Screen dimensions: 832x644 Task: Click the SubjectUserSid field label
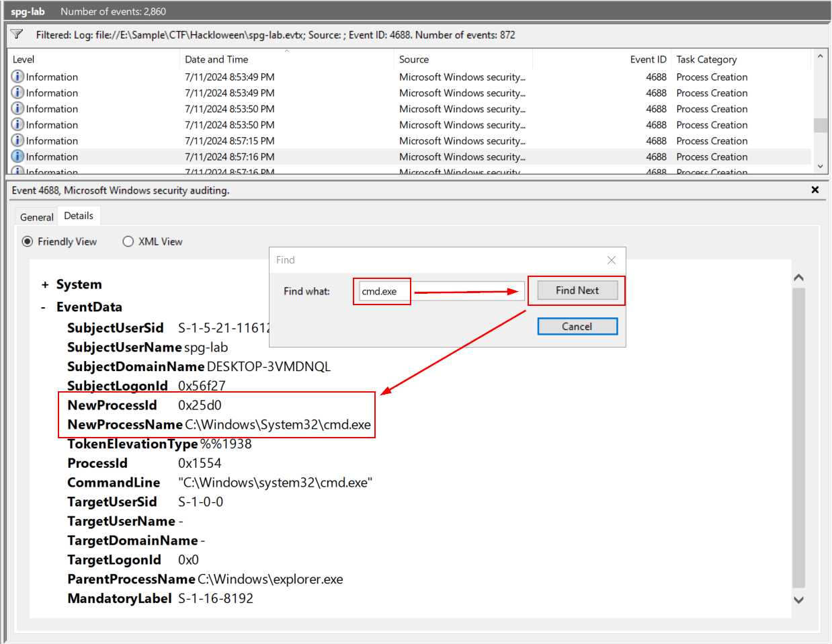(116, 328)
